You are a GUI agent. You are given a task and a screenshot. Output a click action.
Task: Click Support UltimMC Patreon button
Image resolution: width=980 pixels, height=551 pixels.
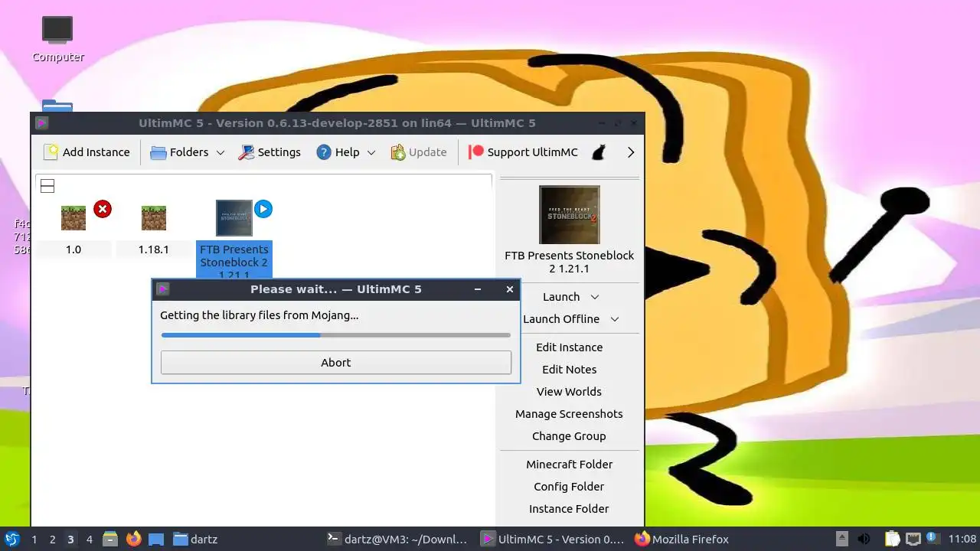pyautogui.click(x=524, y=152)
